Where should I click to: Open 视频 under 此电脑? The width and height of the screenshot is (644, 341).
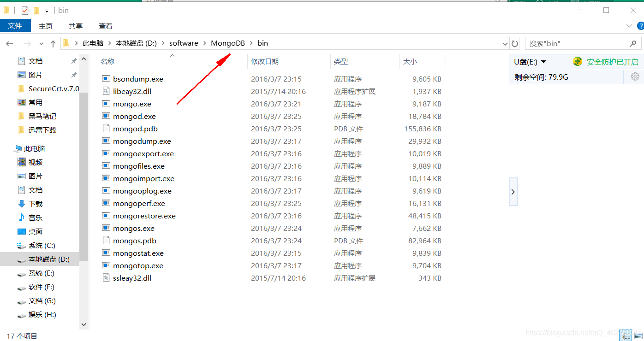coord(36,162)
